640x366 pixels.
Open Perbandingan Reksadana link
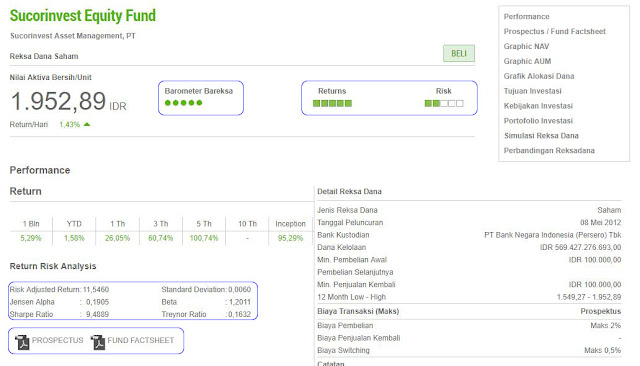(549, 151)
